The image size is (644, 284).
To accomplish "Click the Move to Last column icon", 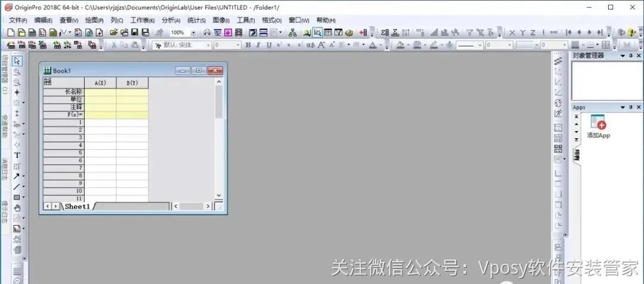I will tap(600, 32).
